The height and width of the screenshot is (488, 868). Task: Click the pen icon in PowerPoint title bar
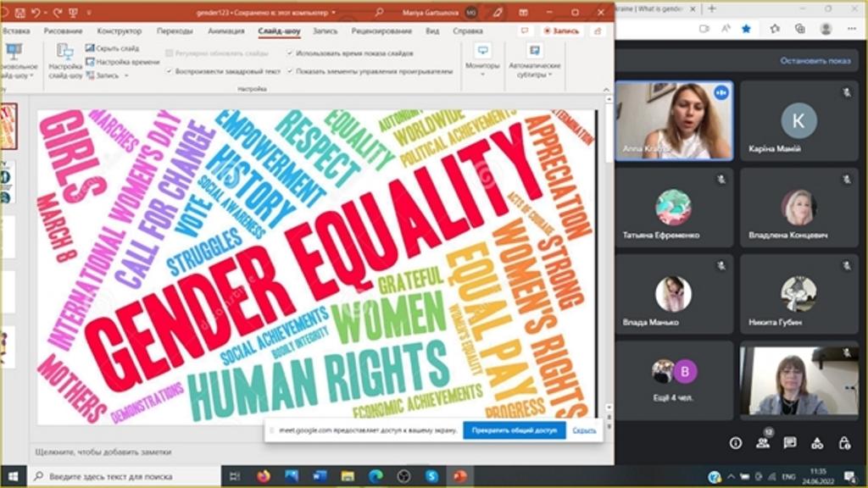pos(497,12)
